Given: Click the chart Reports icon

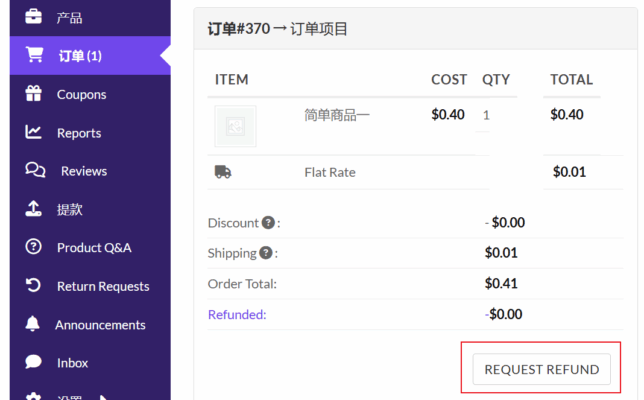Looking at the screenshot, I should click(34, 132).
